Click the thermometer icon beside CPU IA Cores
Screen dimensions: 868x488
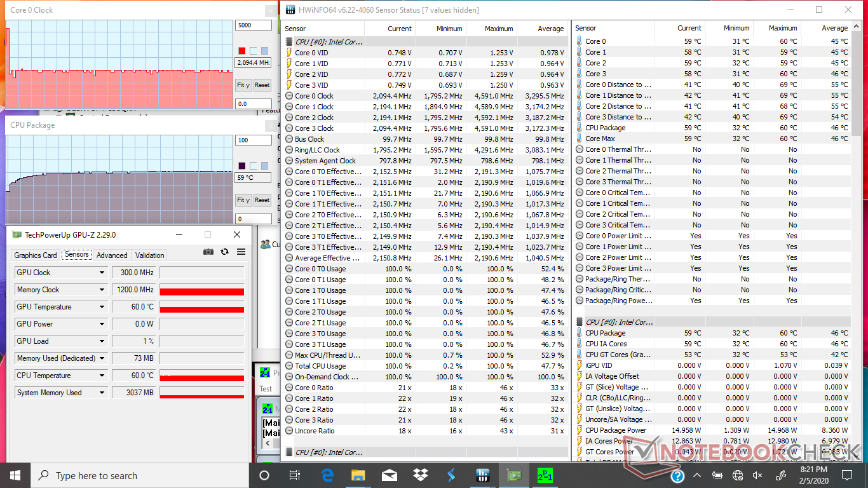[579, 344]
